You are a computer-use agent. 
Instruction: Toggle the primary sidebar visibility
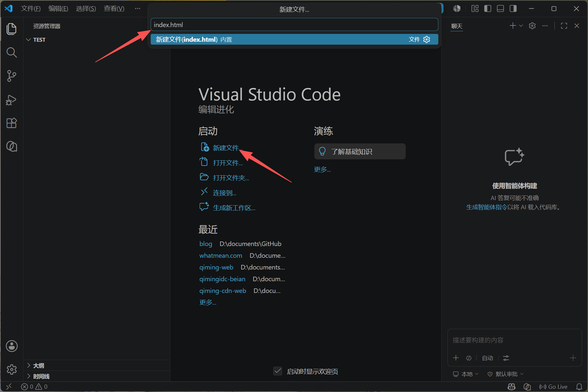point(488,8)
